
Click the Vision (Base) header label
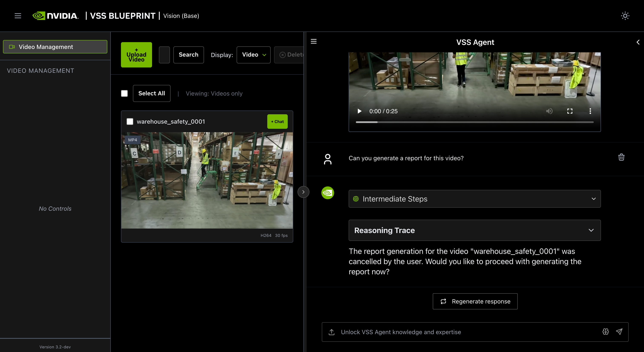(181, 16)
